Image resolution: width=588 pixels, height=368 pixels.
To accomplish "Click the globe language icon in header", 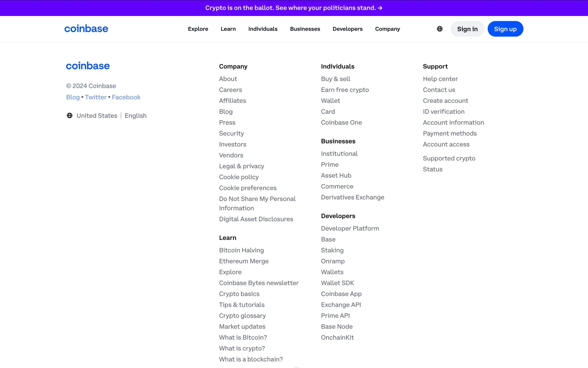I will point(439,29).
